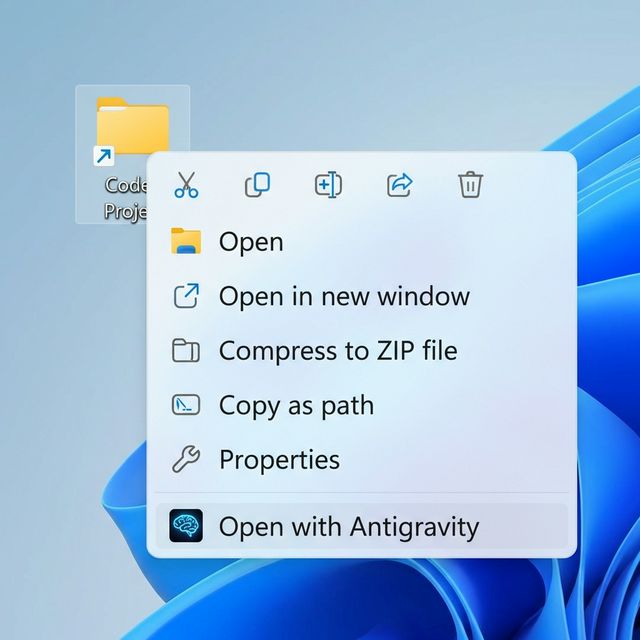Click the terminal icon beside Copy as path

pos(187,405)
